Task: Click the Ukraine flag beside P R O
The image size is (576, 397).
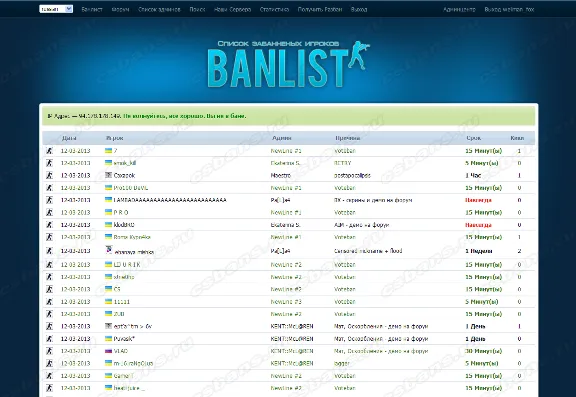Action: (108, 212)
